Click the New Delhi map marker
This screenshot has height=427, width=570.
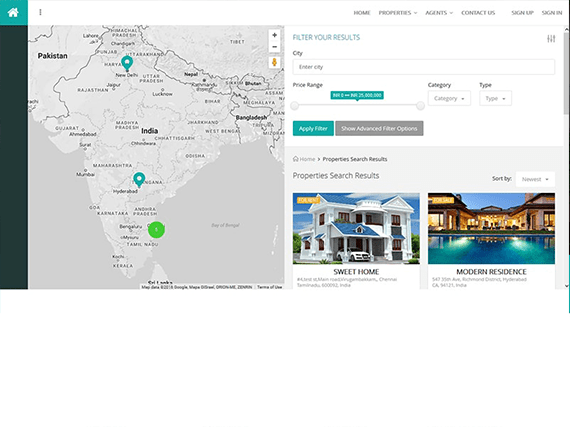[x=127, y=63]
